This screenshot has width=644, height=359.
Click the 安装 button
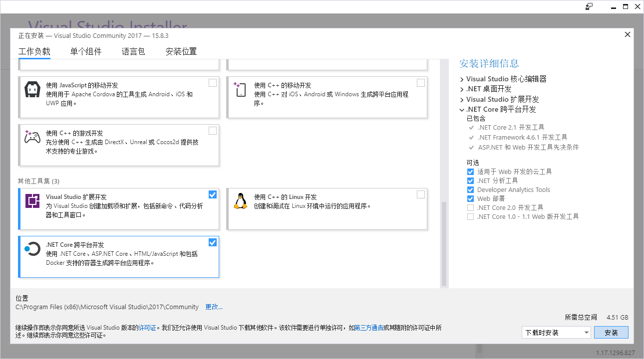pos(611,333)
